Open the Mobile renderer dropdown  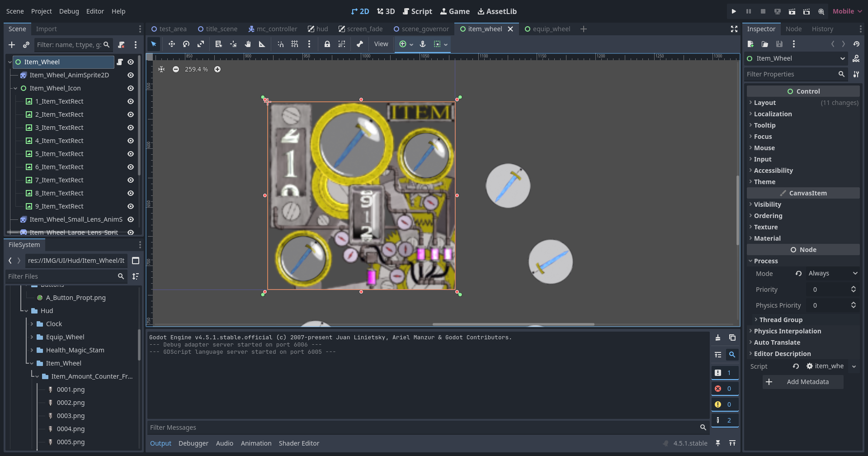click(x=847, y=11)
